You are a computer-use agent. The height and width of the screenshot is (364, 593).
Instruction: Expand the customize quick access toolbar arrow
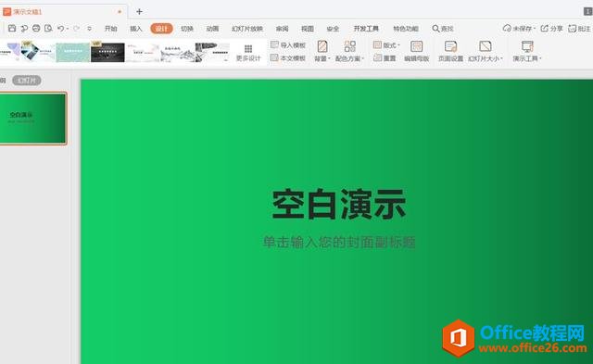(x=89, y=29)
